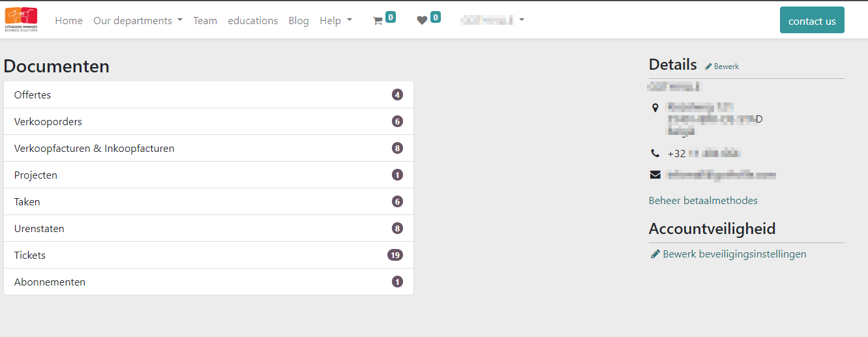Screen dimensions: 868x337
Task: Click the envelope email icon
Action: pyautogui.click(x=655, y=175)
